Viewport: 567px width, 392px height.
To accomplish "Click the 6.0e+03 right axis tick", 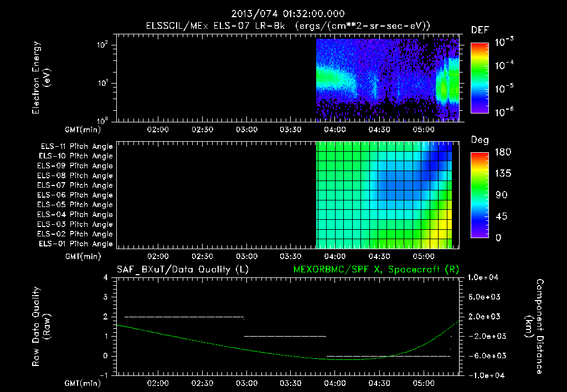I will (484, 297).
